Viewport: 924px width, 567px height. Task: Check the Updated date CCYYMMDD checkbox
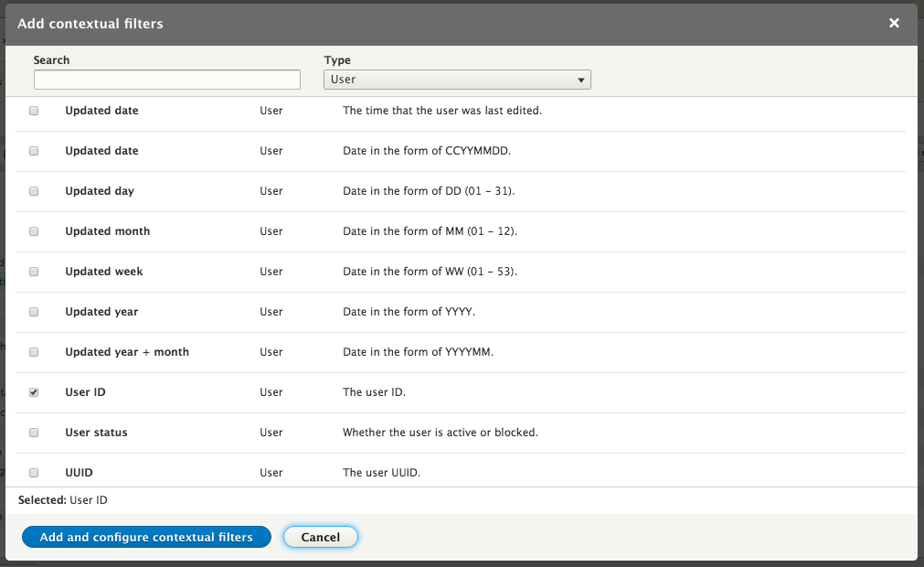[34, 151]
